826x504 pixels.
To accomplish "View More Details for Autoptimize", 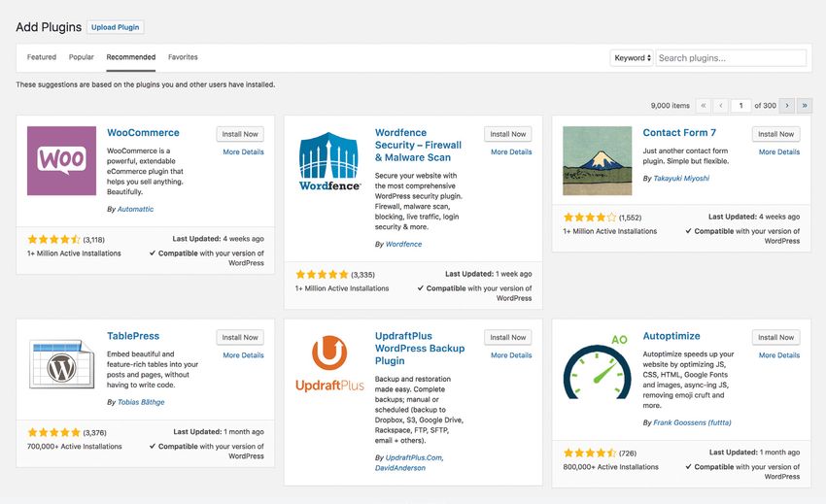I will click(779, 355).
